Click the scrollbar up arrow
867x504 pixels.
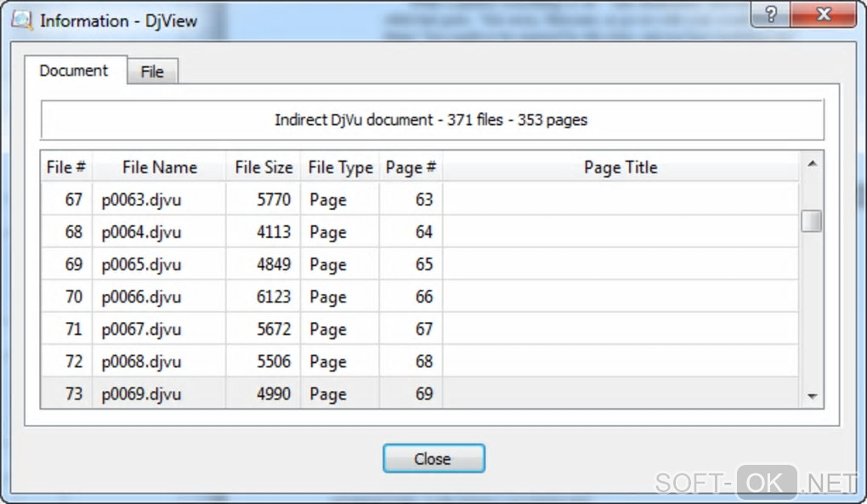click(x=812, y=163)
